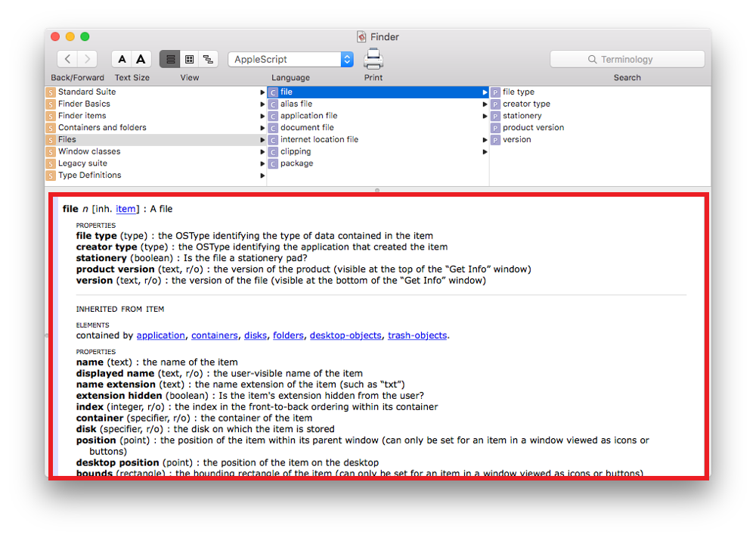Switch to the grid browser view mode
The height and width of the screenshot is (541, 756).
(x=190, y=59)
